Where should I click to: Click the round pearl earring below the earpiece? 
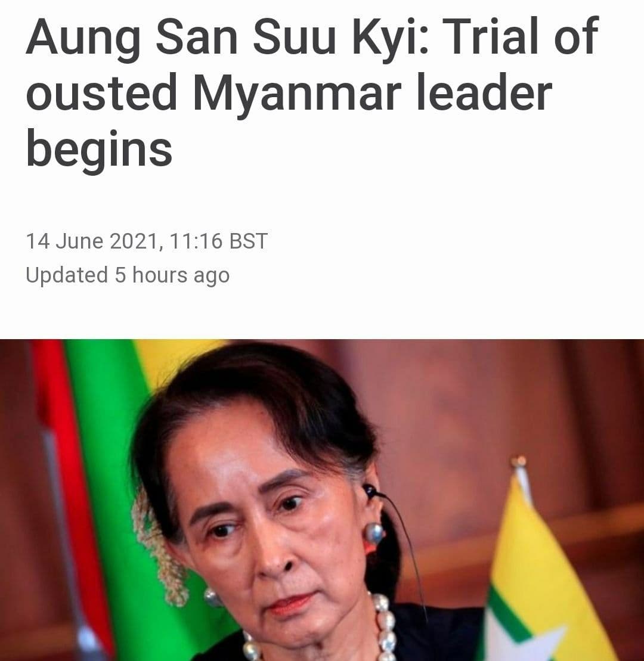click(374, 533)
